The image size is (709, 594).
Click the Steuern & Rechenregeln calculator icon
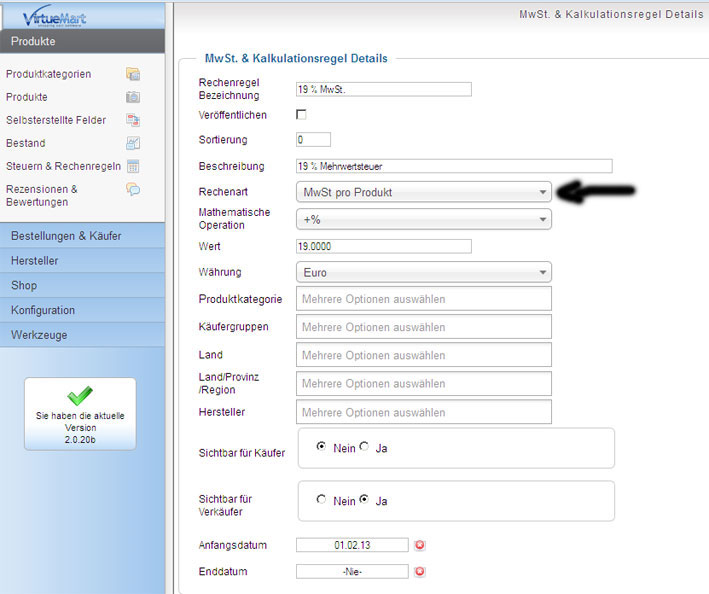pyautogui.click(x=132, y=166)
